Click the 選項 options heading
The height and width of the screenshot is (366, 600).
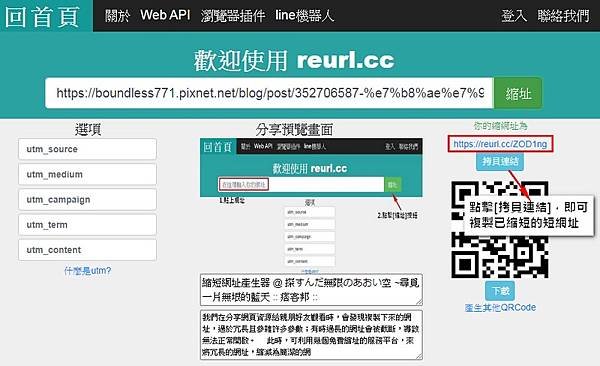tap(88, 129)
